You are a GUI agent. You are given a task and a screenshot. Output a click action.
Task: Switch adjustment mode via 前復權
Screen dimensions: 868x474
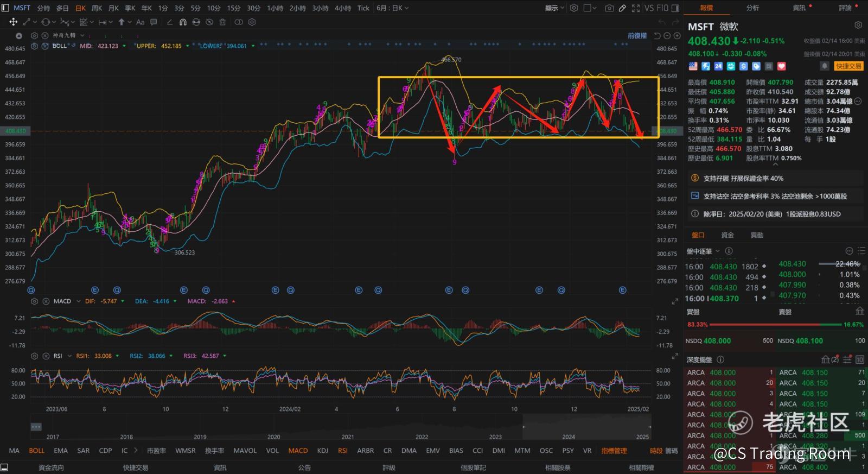pos(637,36)
